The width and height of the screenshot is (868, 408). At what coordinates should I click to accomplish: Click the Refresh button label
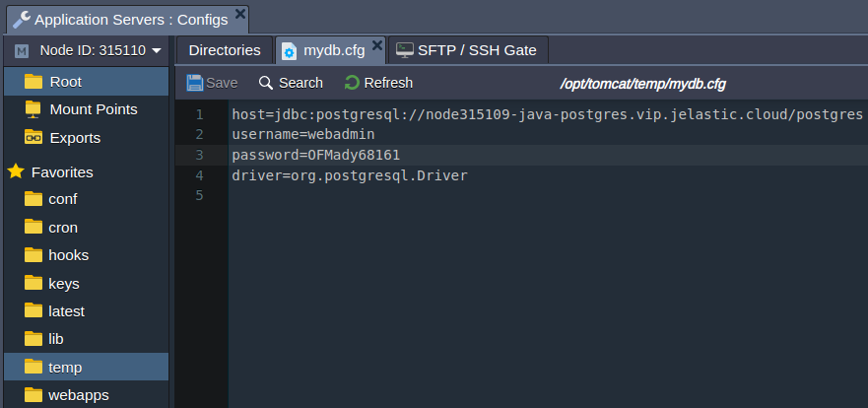pos(388,83)
